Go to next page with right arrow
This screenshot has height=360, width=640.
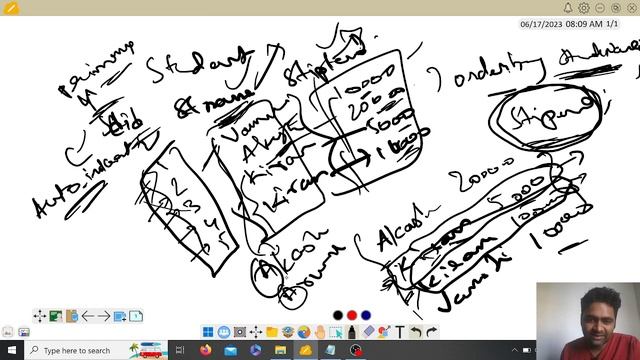coord(104,316)
